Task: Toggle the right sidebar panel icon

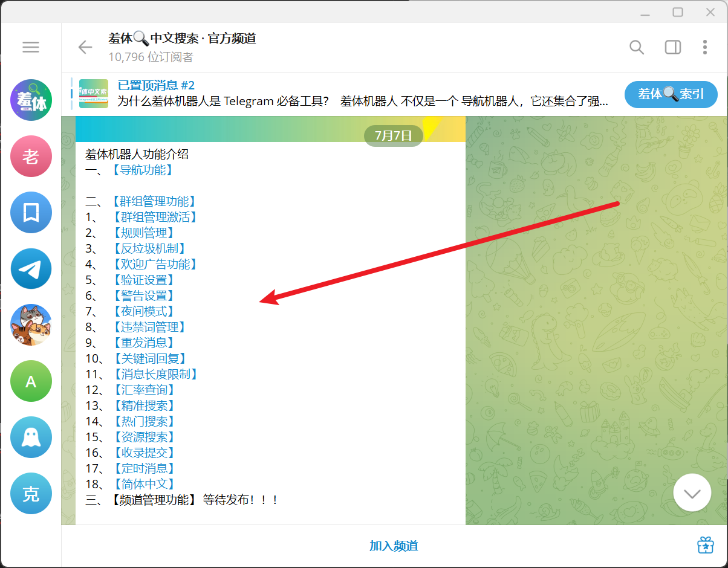Action: 672,47
